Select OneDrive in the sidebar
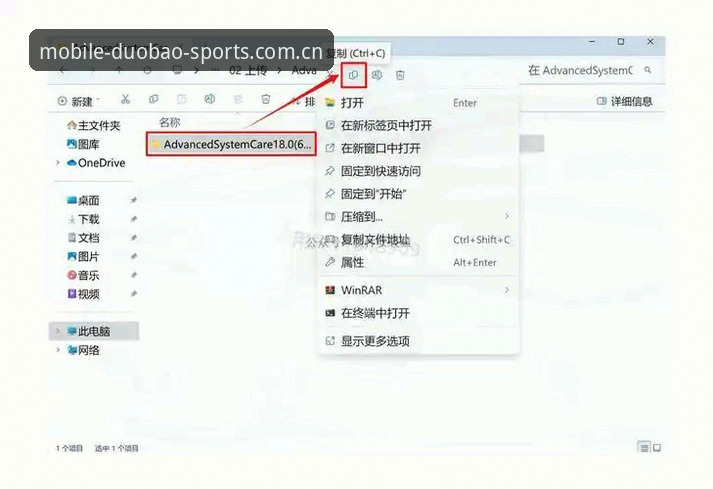This screenshot has width=713, height=489. 96,162
